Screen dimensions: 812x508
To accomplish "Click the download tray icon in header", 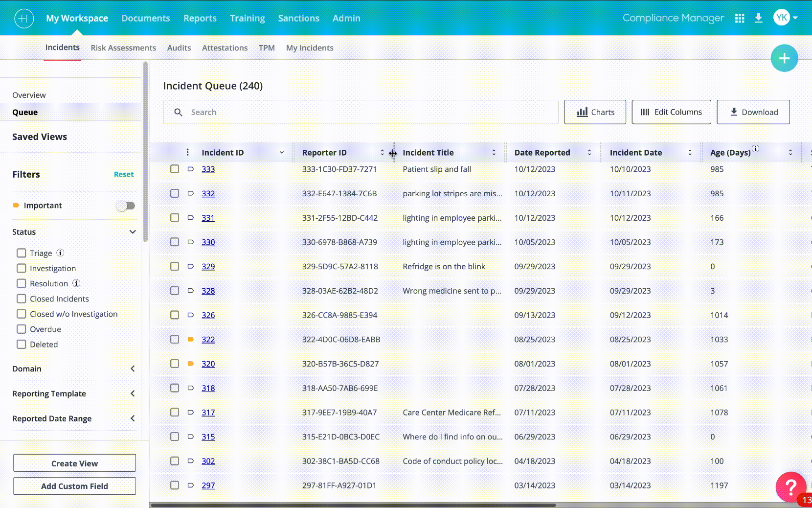I will (x=759, y=18).
